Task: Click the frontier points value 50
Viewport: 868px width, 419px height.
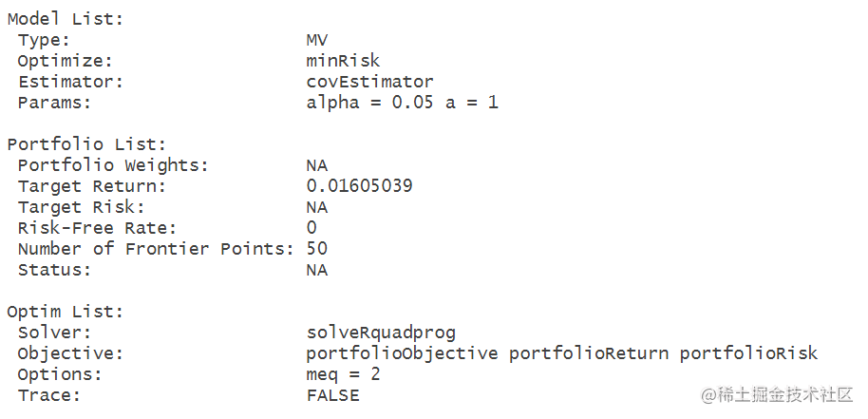Action: (x=316, y=249)
